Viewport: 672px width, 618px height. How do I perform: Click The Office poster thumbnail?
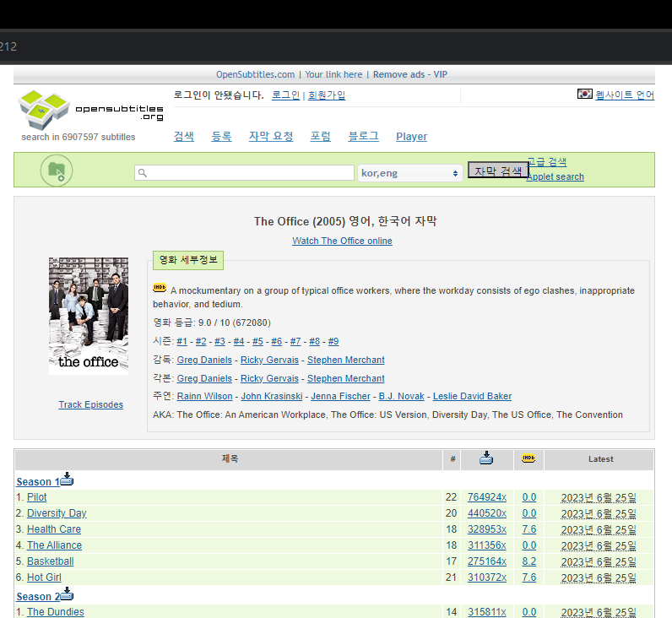tap(89, 317)
